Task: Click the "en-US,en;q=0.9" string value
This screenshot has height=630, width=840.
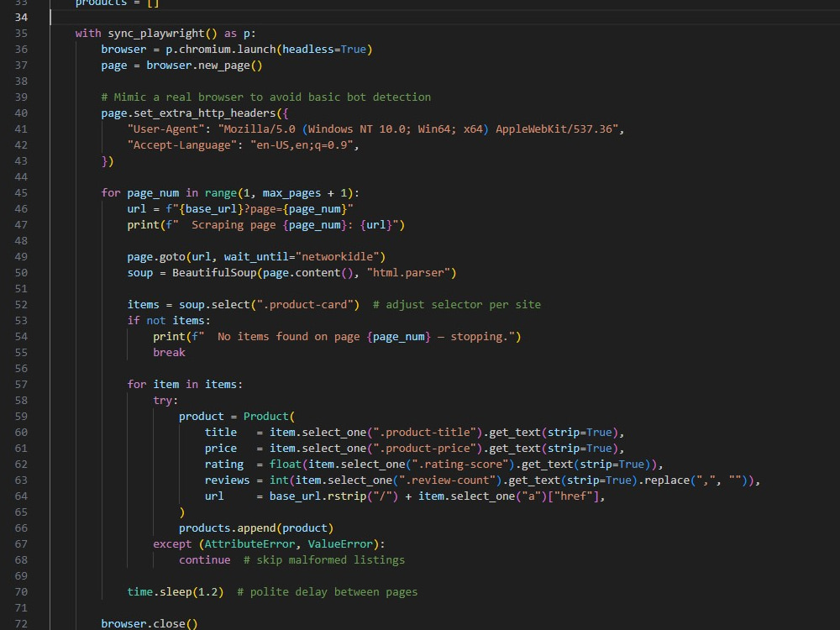Action: [x=302, y=145]
